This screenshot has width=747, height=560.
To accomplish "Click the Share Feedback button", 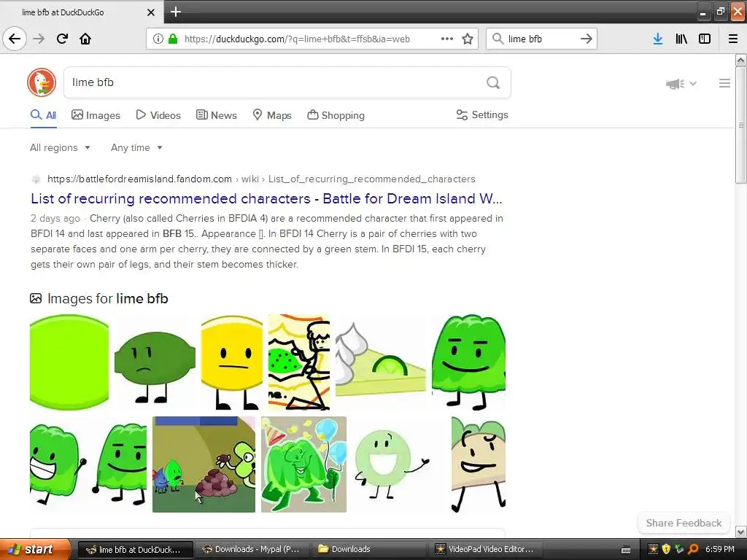I will (684, 523).
